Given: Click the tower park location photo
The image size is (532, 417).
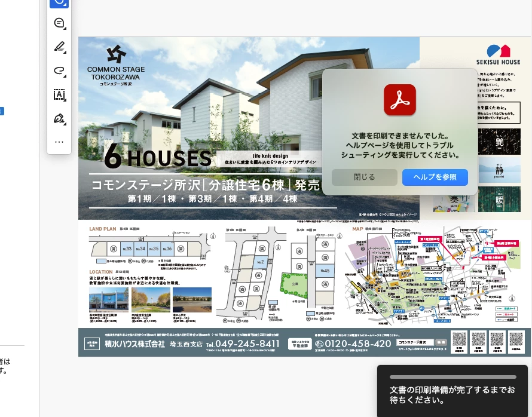Looking at the screenshot, I should pyautogui.click(x=151, y=300).
